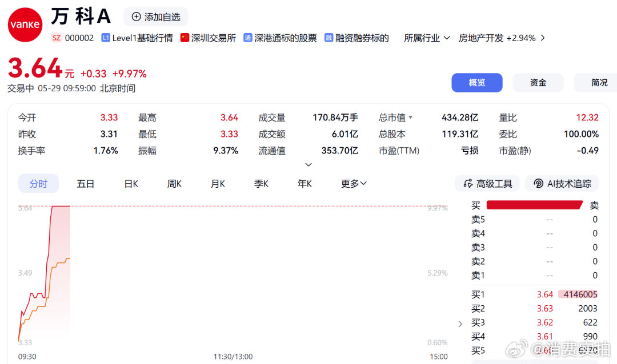The image size is (617, 364).
Task: Click the red buy/sell ratio bar
Action: tap(534, 205)
